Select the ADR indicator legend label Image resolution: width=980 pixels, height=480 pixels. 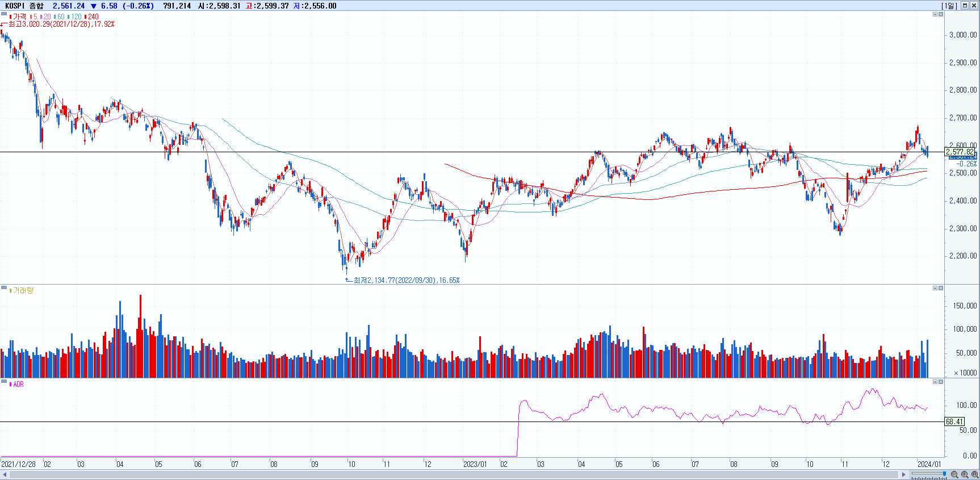[x=17, y=385]
